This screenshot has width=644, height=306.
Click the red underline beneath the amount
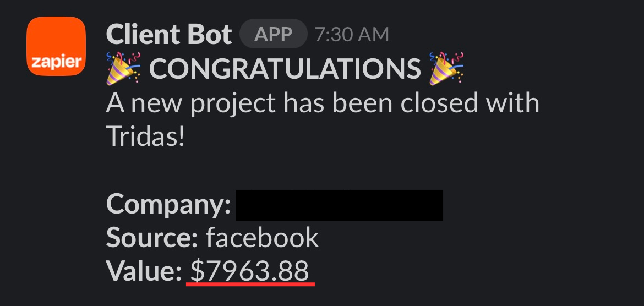point(250,283)
